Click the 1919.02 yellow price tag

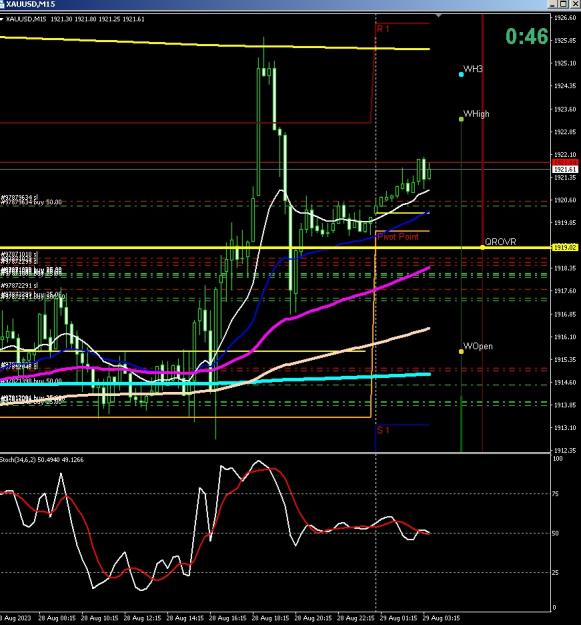565,248
